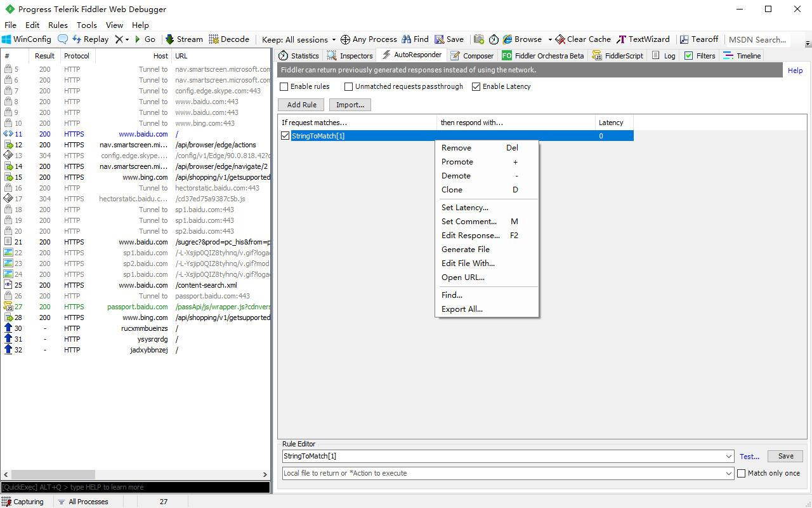This screenshot has width=812, height=508.
Task: Select session 27 passport.baidu.com
Action: click(136, 307)
